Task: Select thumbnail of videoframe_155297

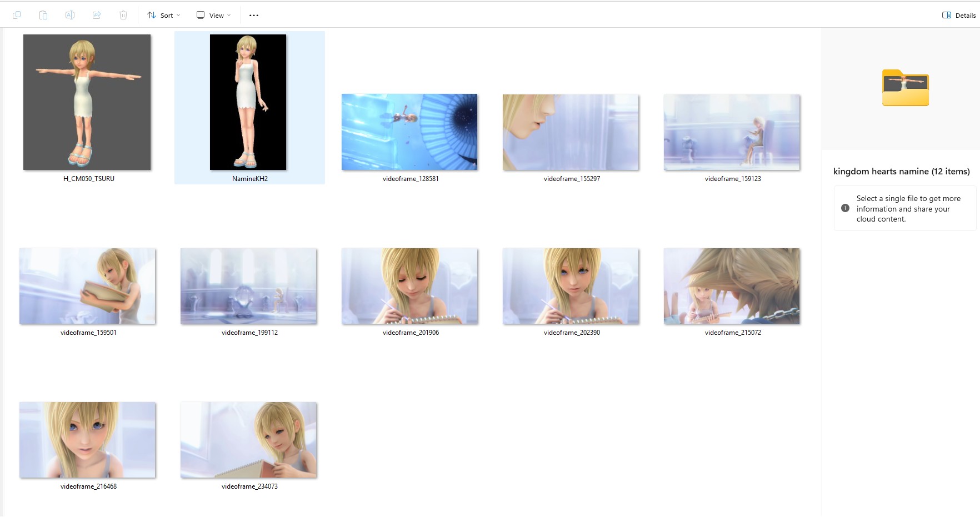Action: [x=571, y=132]
